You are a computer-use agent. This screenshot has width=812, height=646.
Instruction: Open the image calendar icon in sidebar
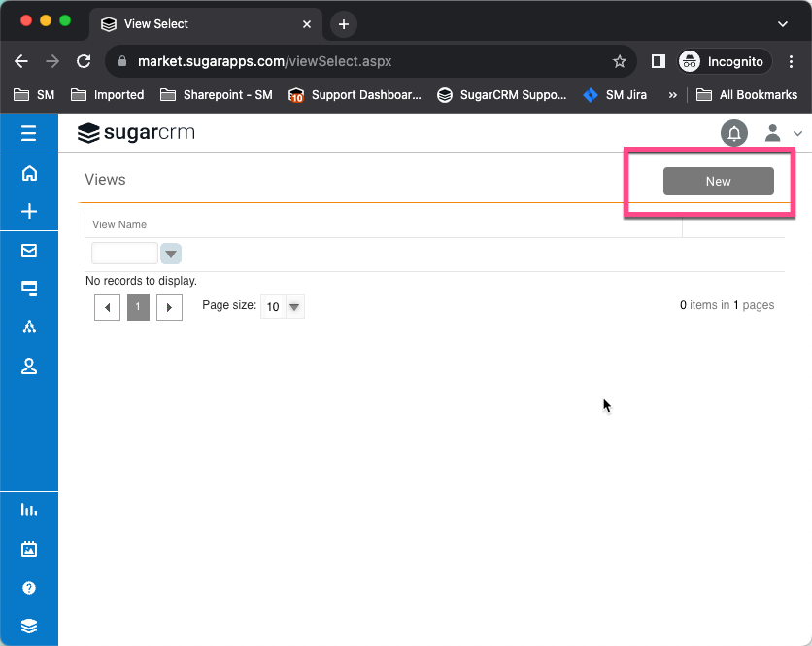(x=29, y=549)
